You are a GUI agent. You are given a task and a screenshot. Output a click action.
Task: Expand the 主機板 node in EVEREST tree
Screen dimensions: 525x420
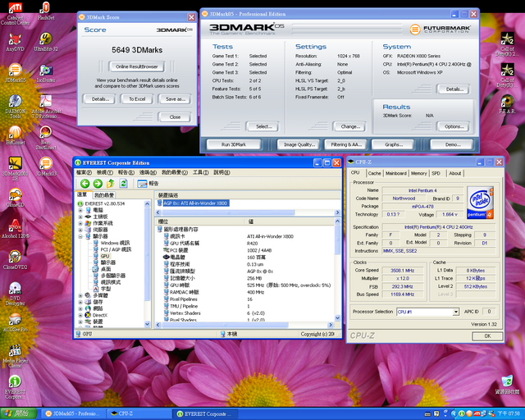80,217
